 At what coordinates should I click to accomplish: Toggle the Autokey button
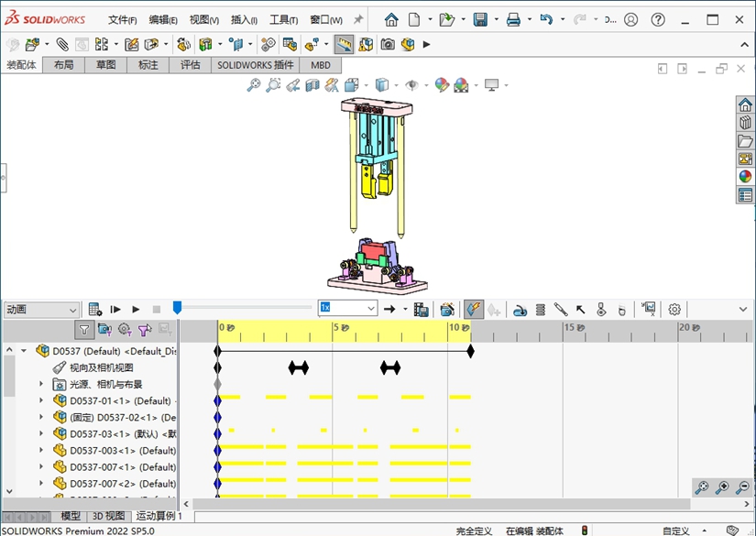point(474,310)
